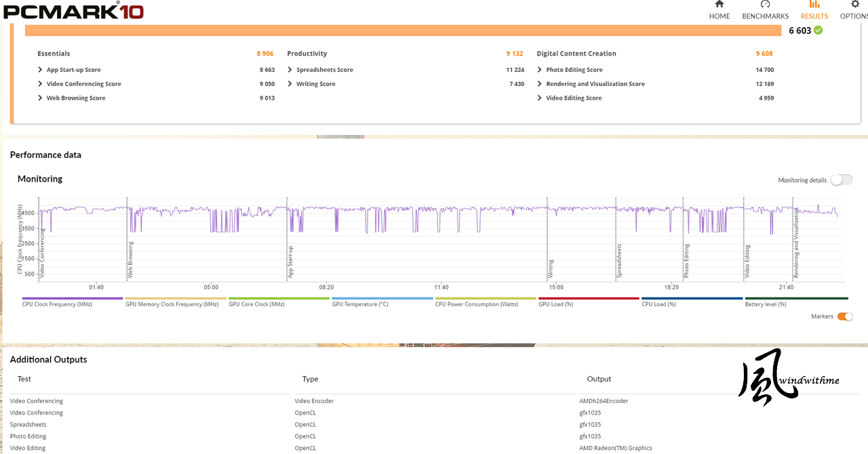Expand the Spreadsheets Score row
Viewport: 868px width, 454px height.
(290, 70)
